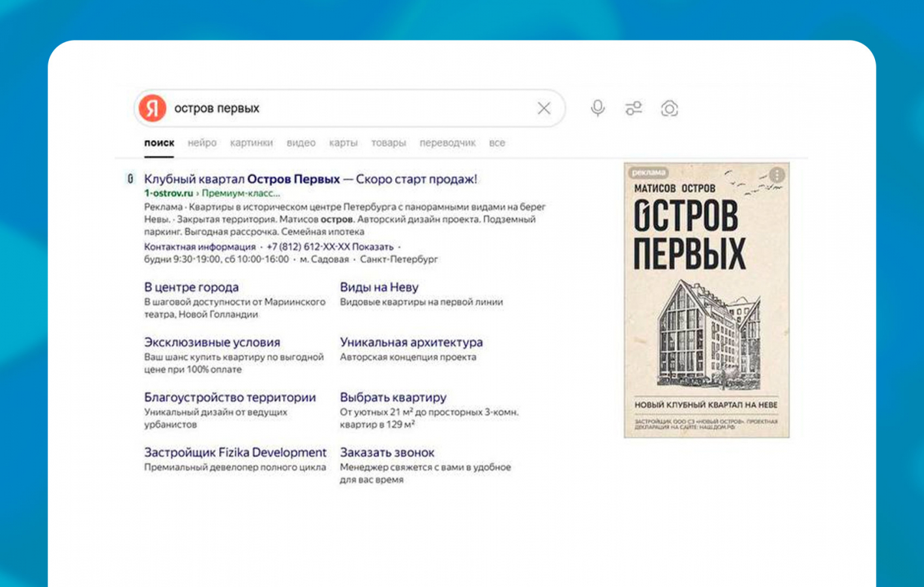The image size is (924, 587).
Task: Expand the все tab options
Action: [x=497, y=143]
